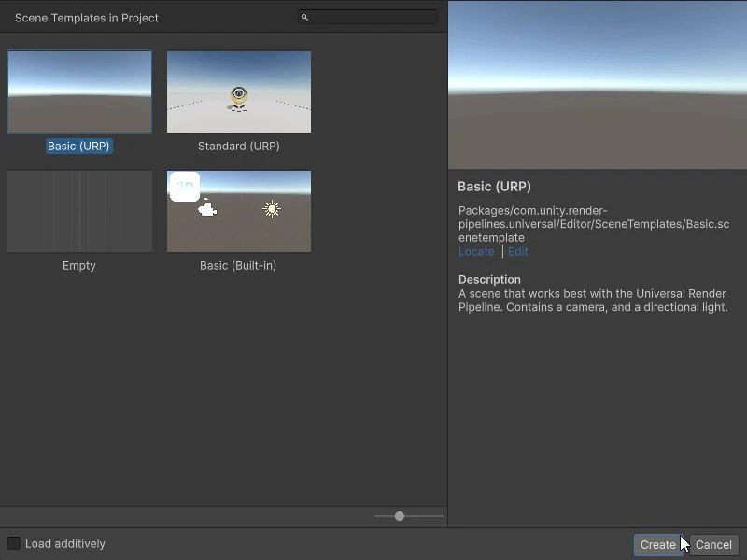Open the Locate link for the template
The height and width of the screenshot is (560, 747).
(x=476, y=252)
